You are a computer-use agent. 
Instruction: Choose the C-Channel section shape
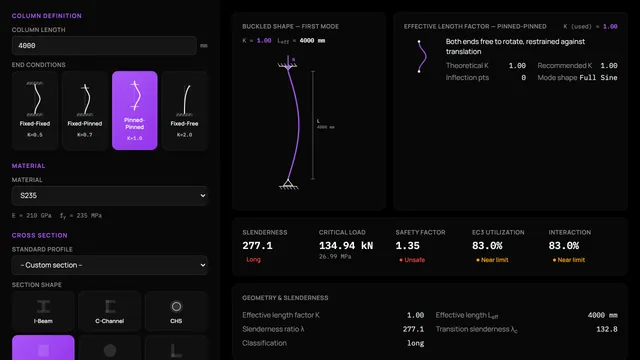tap(110, 311)
